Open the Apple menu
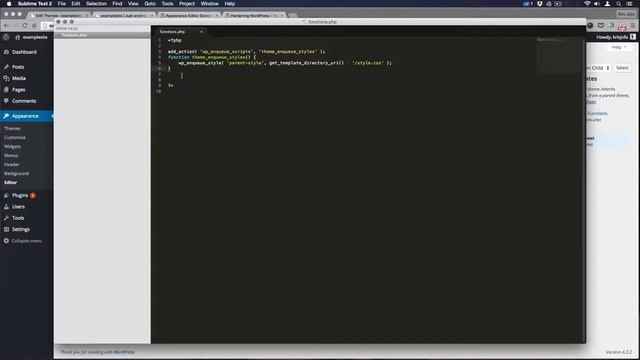640x360 pixels. tap(9, 4)
